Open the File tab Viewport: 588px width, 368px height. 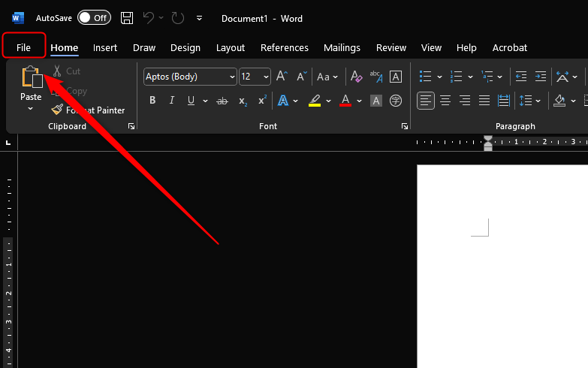pyautogui.click(x=23, y=47)
